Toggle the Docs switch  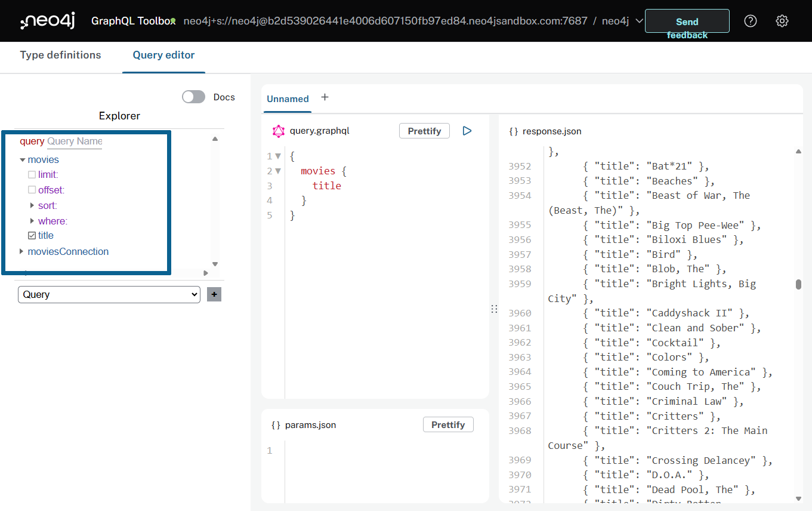193,97
